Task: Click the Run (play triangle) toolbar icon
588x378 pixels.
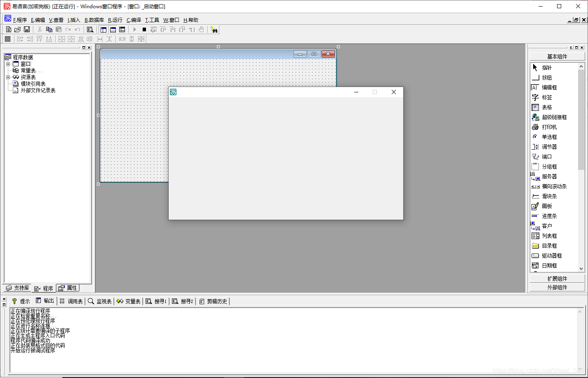Action: point(134,30)
